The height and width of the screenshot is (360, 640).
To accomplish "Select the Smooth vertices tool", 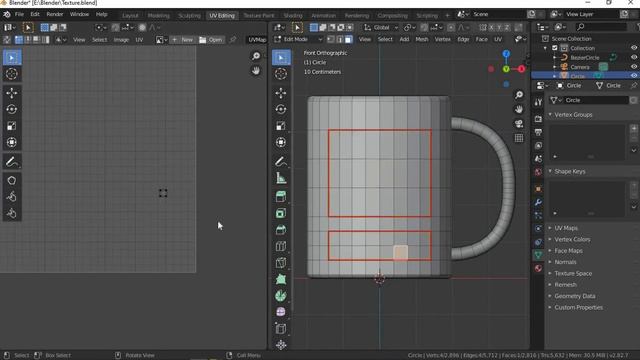I will 281,312.
